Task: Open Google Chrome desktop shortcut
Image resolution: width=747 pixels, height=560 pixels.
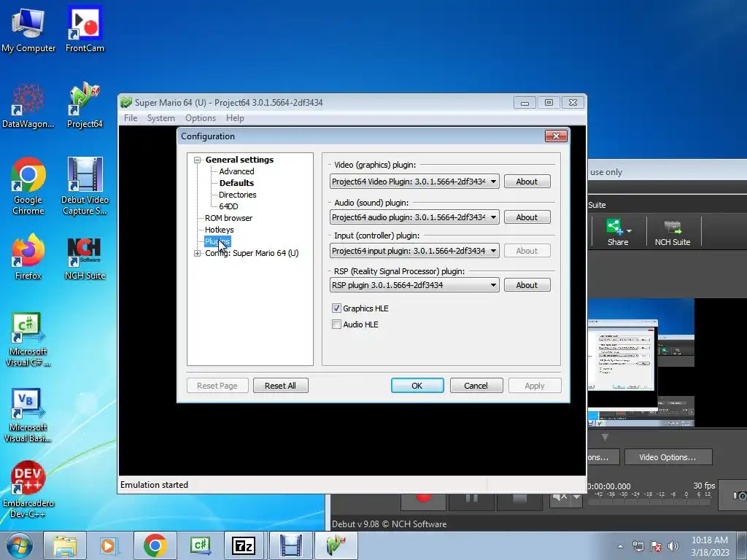Action: (28, 187)
